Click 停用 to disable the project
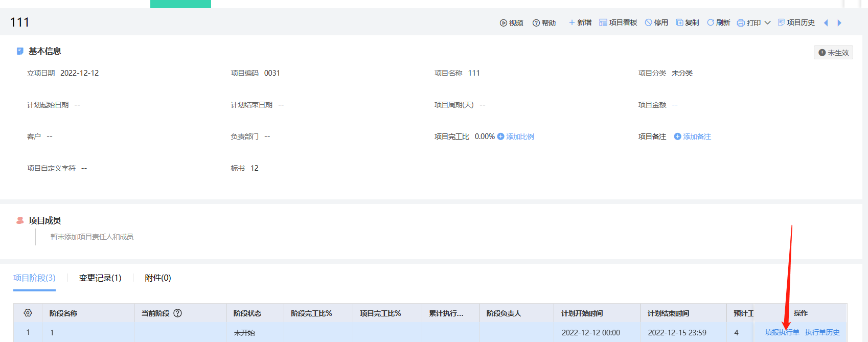 point(656,22)
